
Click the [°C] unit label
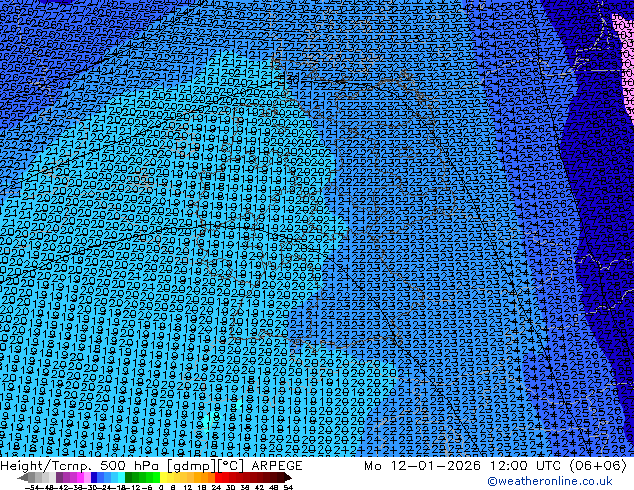click(225, 466)
